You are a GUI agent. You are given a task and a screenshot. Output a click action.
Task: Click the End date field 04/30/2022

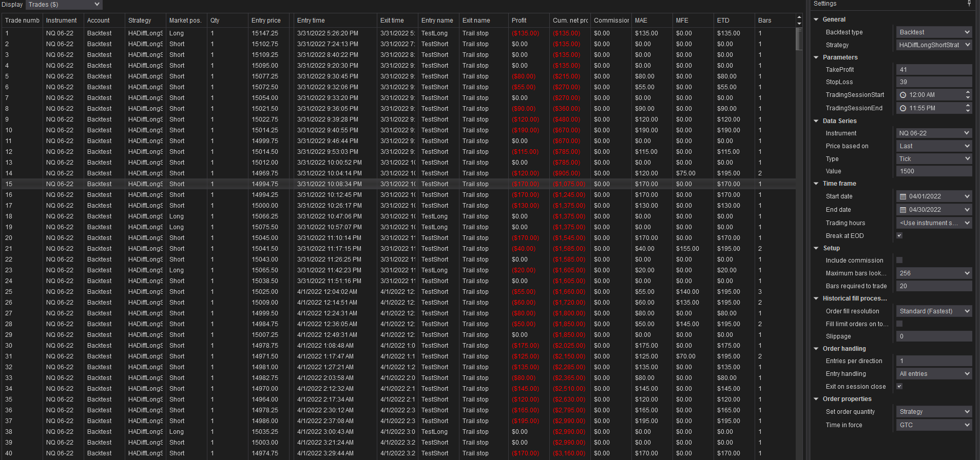coord(934,210)
